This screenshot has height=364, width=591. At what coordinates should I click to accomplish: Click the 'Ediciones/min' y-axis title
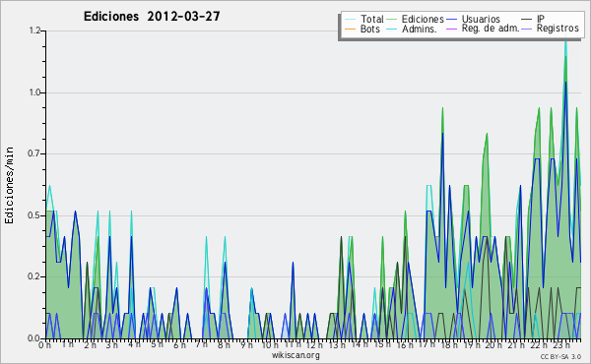(x=9, y=186)
